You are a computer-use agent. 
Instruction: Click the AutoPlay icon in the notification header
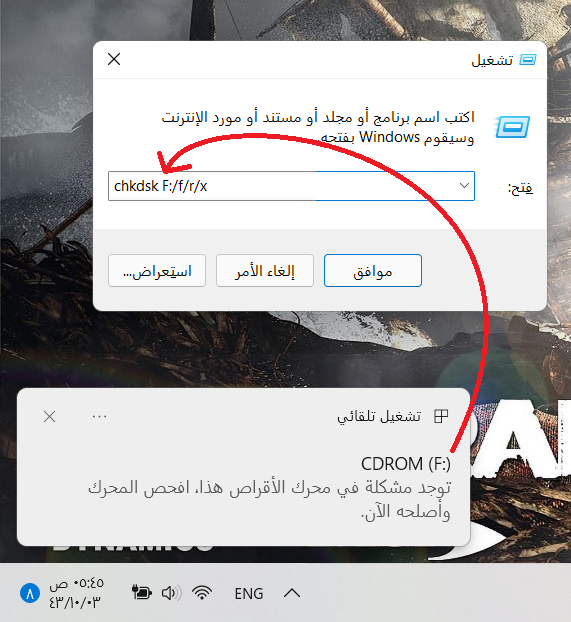pyautogui.click(x=441, y=417)
